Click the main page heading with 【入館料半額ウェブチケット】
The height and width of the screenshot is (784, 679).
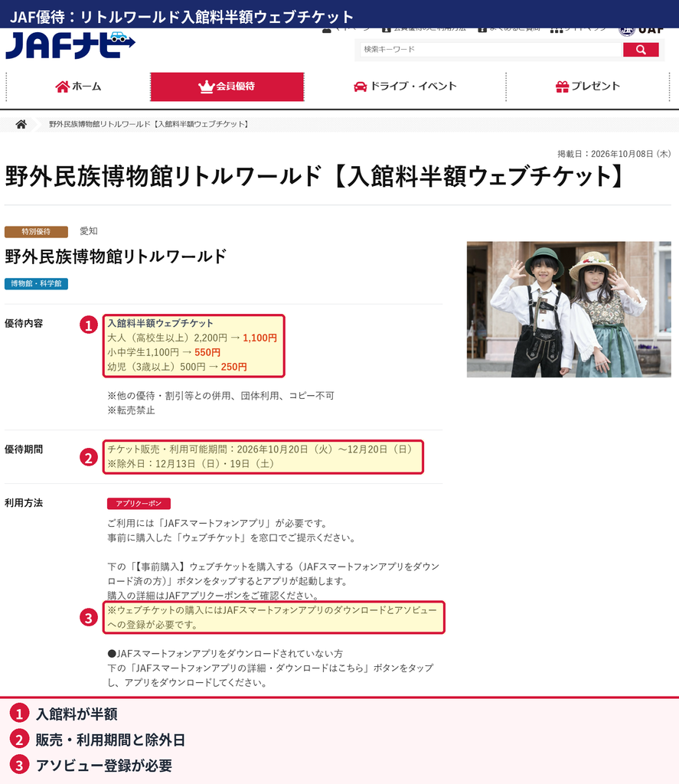click(315, 177)
